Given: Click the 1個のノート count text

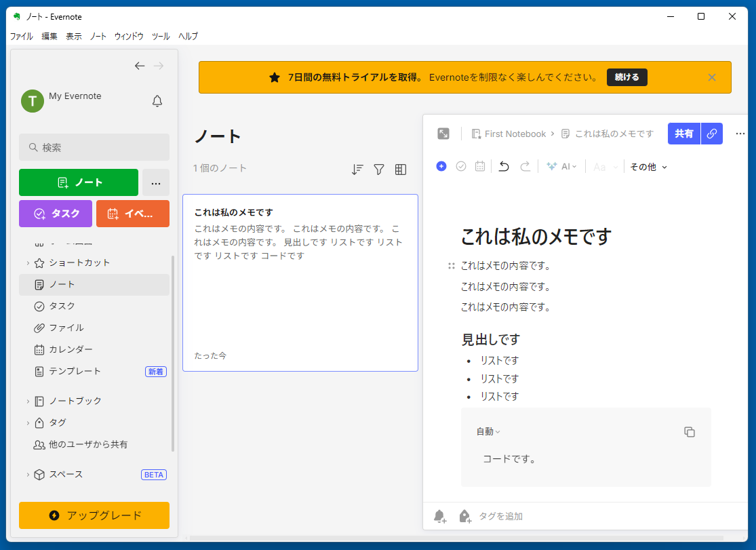Looking at the screenshot, I should 220,168.
